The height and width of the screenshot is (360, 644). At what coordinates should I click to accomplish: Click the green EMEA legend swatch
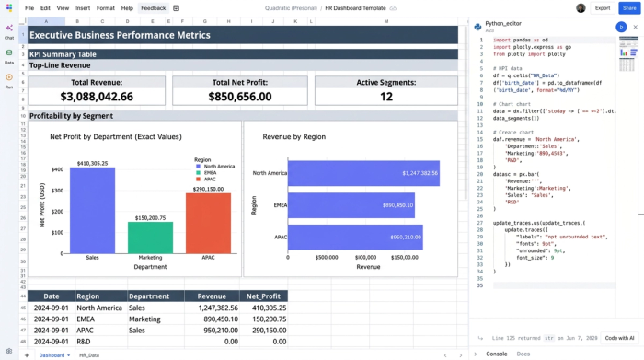coord(199,173)
